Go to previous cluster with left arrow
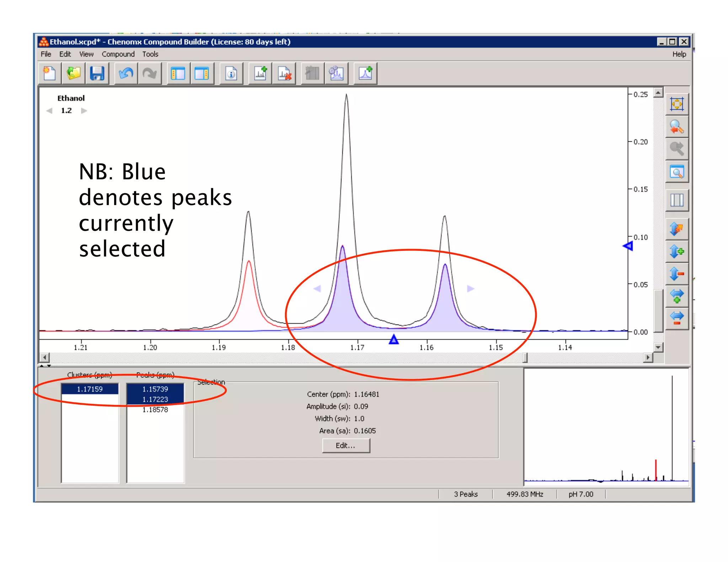Viewport: 728px width, 562px height. 49,111
